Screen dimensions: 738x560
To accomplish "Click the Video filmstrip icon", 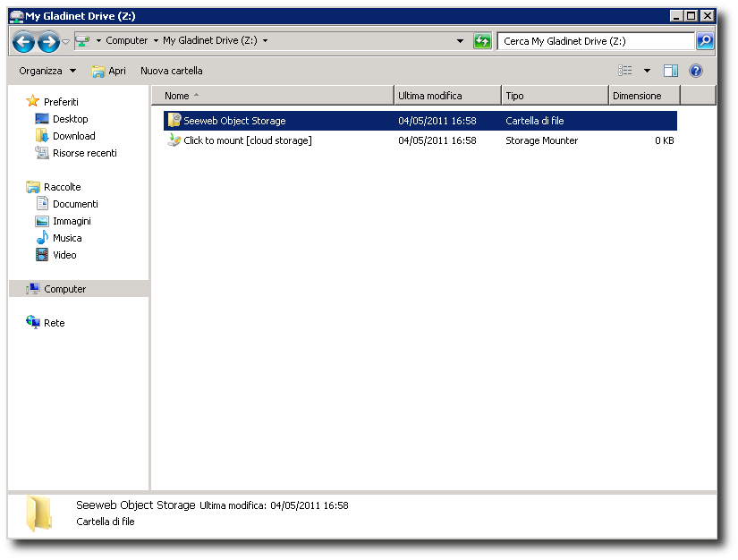I will (42, 255).
